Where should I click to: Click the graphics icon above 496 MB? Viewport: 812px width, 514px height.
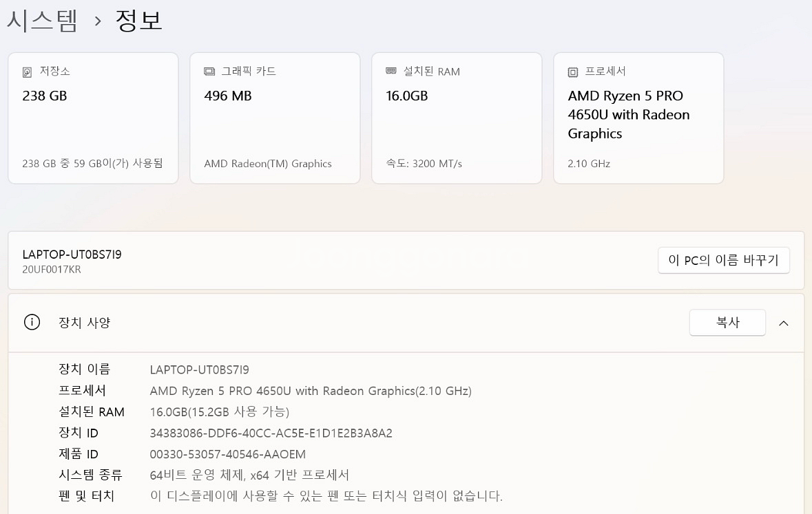(209, 71)
